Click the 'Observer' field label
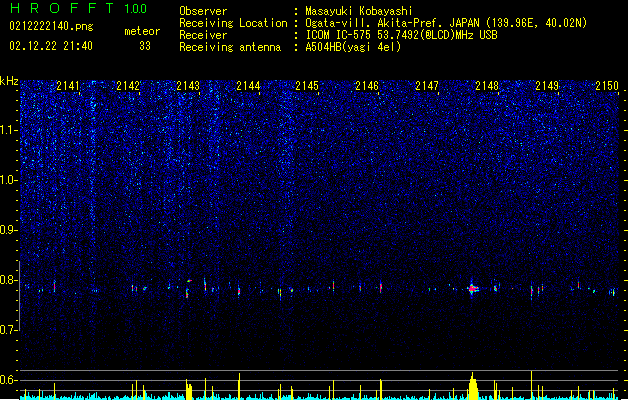Screen dimensions: 629x400 203,11
